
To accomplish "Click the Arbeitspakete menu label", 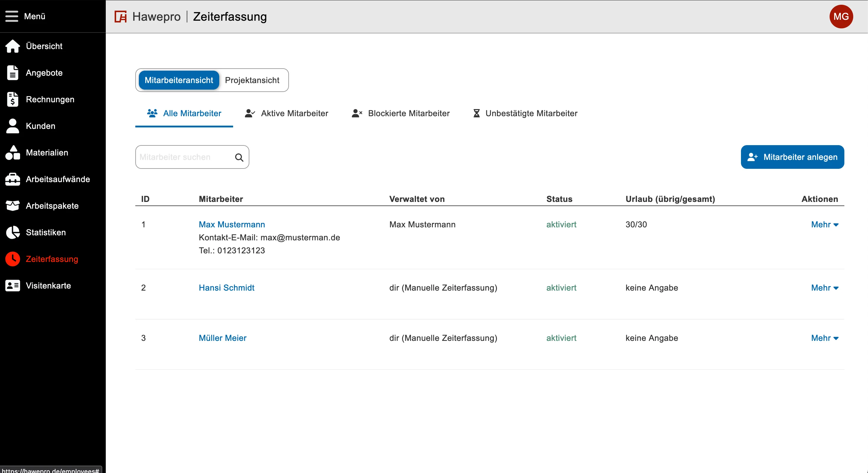I will [x=52, y=206].
